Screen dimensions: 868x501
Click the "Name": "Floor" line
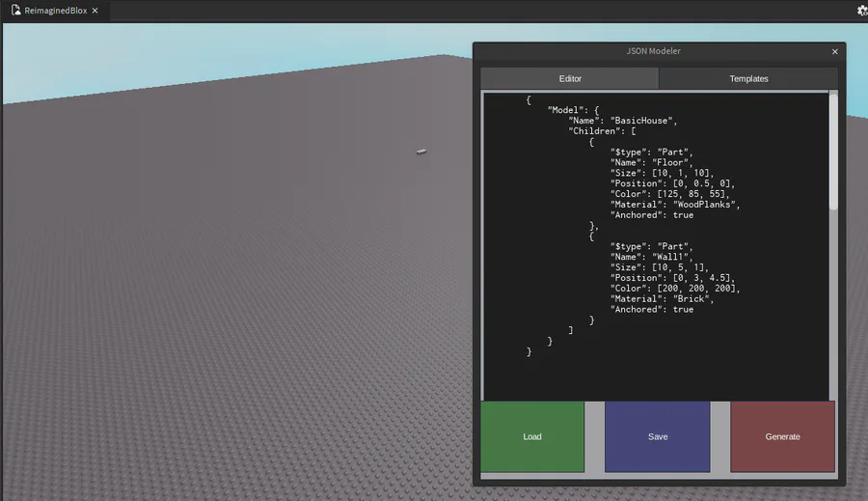point(652,162)
